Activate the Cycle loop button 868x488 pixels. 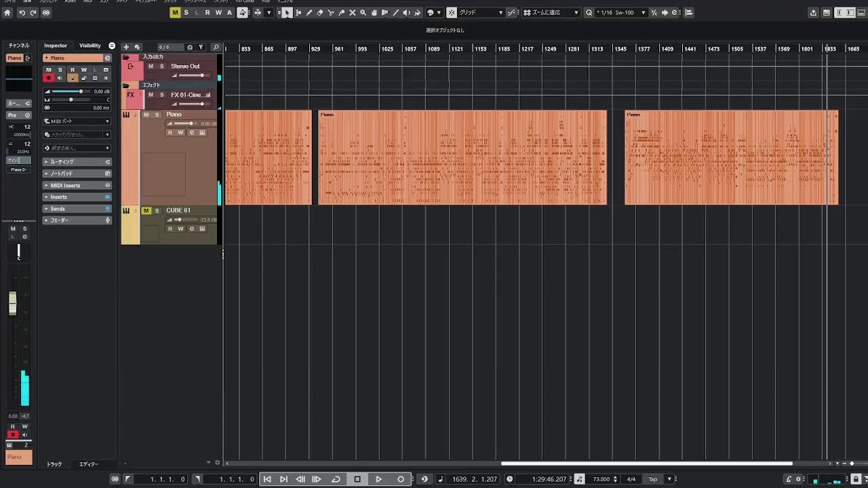tap(336, 479)
